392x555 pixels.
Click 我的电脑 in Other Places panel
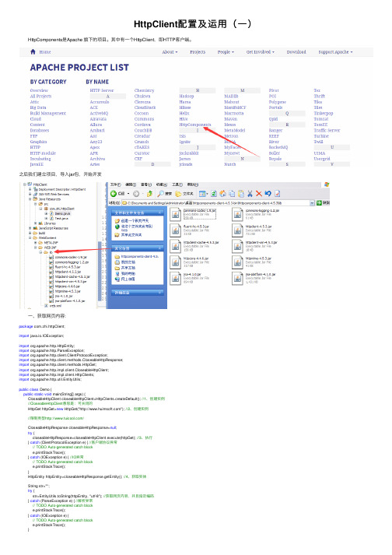(128, 273)
